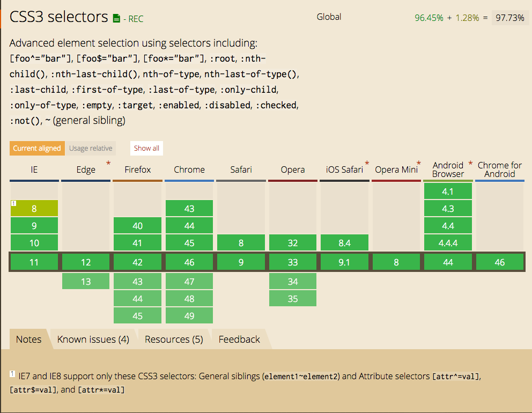Screen dimensions: 532x413
Task: Click the Opera 32 support cell
Action: pyautogui.click(x=293, y=243)
